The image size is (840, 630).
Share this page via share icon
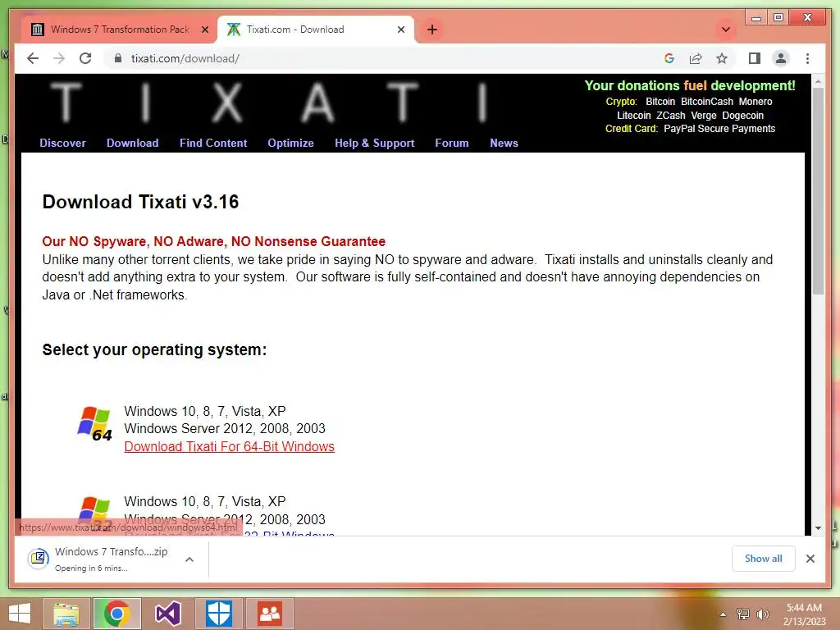pyautogui.click(x=696, y=58)
